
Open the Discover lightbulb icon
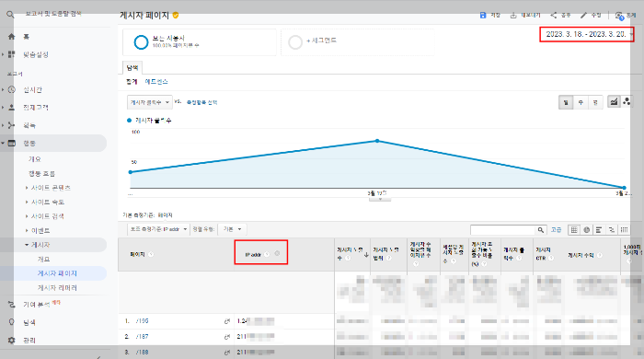click(11, 322)
